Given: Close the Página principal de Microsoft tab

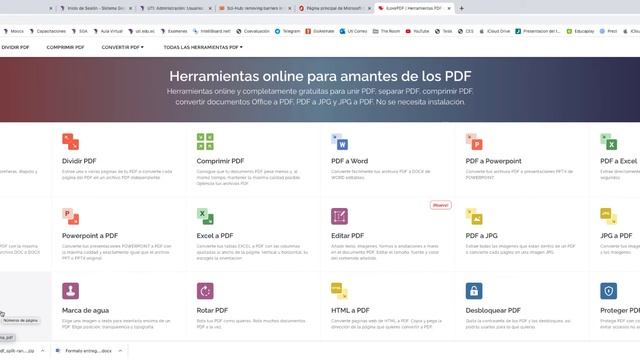Looking at the screenshot, I should point(369,8).
